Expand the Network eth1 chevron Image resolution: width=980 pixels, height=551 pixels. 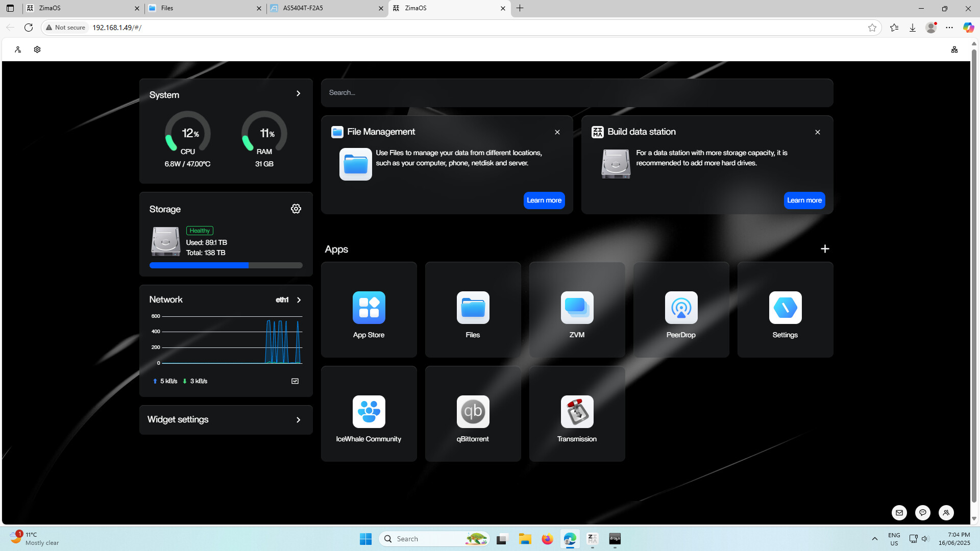[x=299, y=300]
